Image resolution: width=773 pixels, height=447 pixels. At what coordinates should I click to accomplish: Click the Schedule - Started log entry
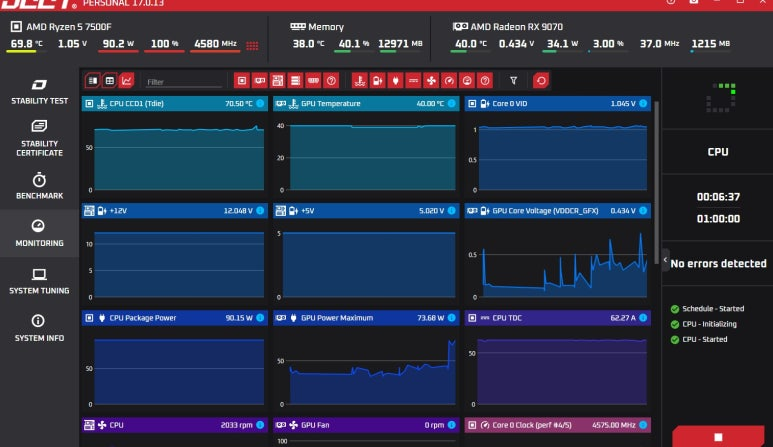tap(713, 309)
